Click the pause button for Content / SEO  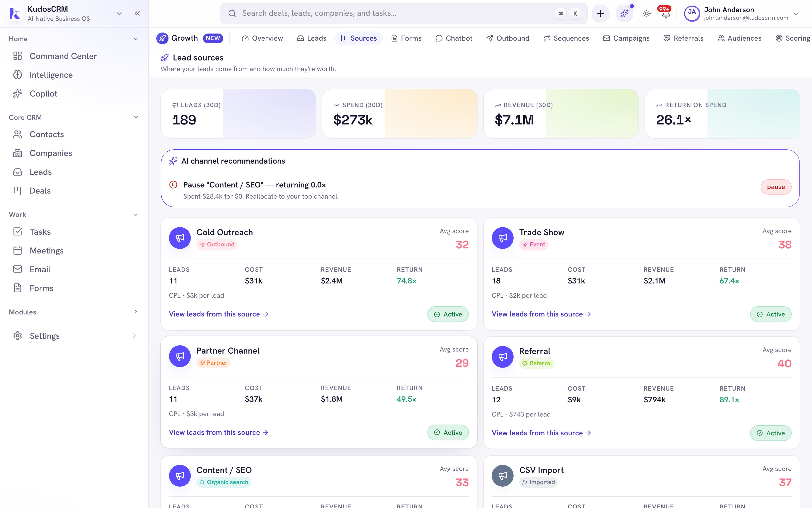(x=776, y=187)
